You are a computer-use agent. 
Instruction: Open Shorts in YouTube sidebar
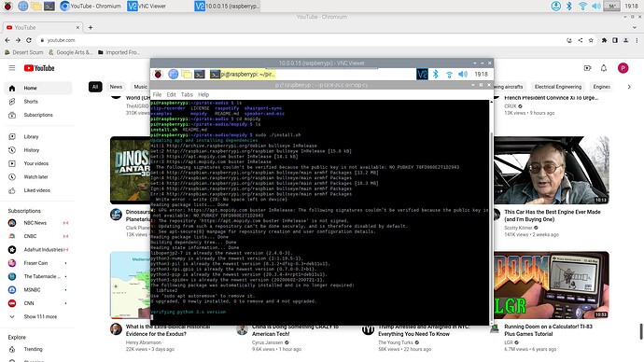[x=37, y=102]
